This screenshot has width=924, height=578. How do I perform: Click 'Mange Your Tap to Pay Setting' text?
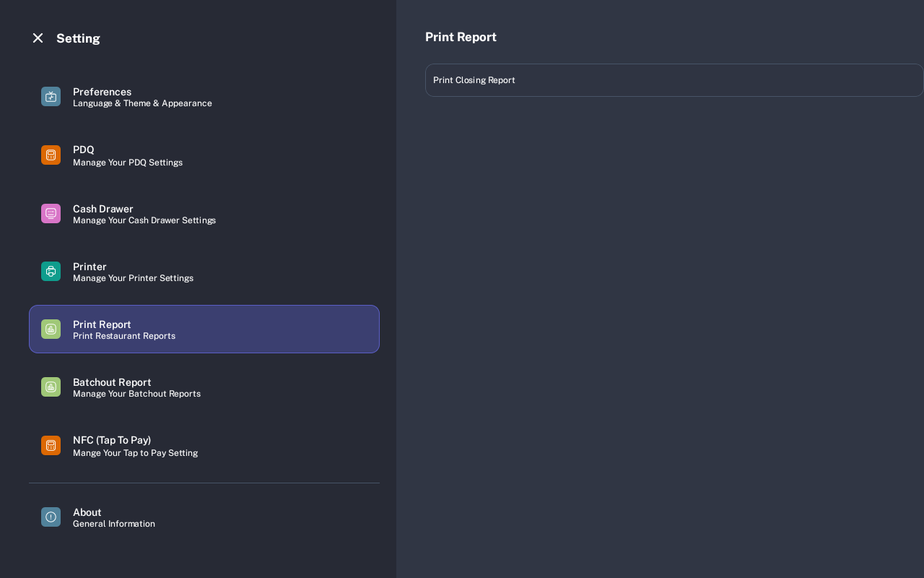coord(135,453)
